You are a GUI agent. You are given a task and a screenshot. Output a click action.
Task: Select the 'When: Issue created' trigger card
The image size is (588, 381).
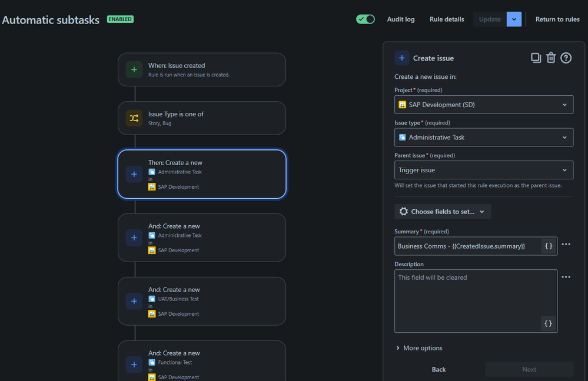(x=202, y=70)
